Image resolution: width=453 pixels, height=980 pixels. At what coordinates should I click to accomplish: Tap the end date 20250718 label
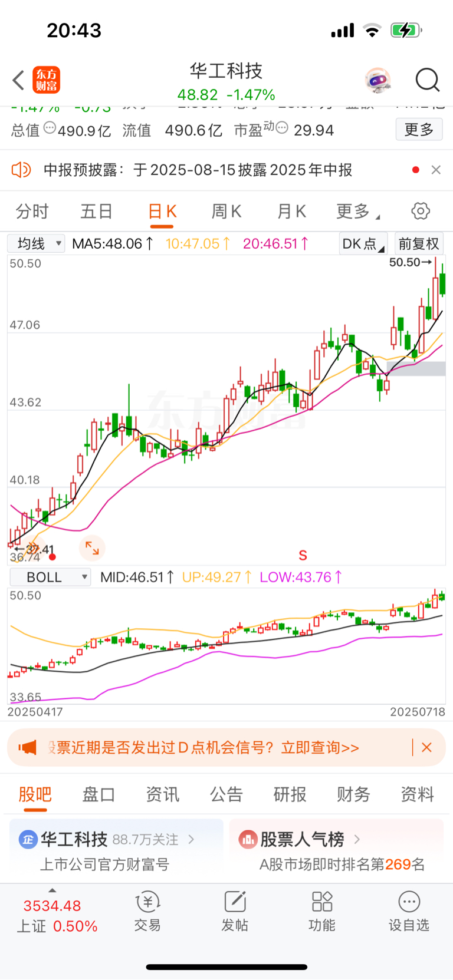click(418, 712)
